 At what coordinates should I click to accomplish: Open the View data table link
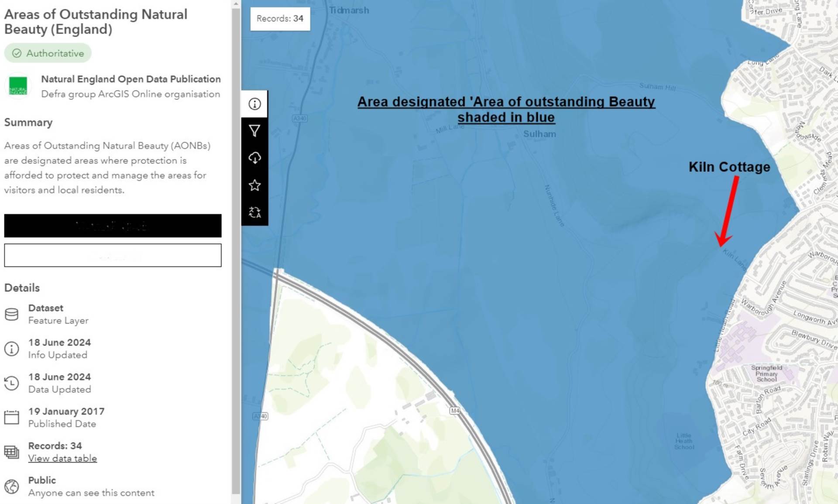(62, 458)
